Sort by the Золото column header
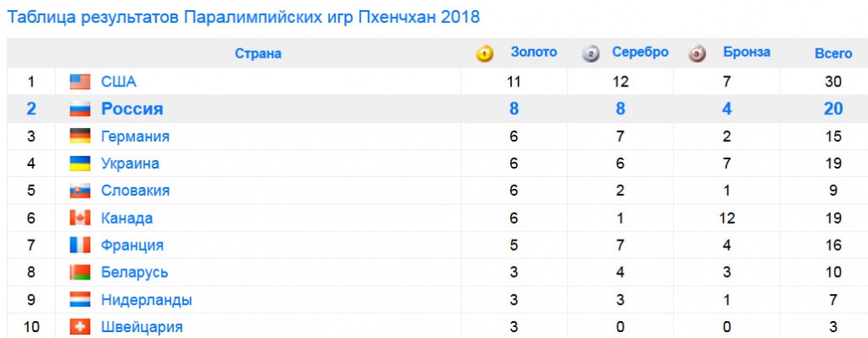 534,53
